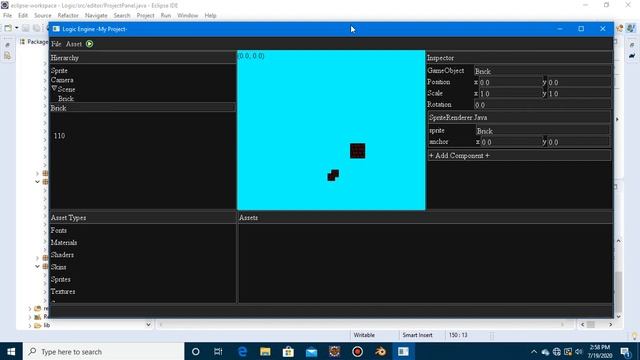Viewport: 640px width, 360px height.
Task: Select Shaders in Asset Types
Action: pos(62,255)
